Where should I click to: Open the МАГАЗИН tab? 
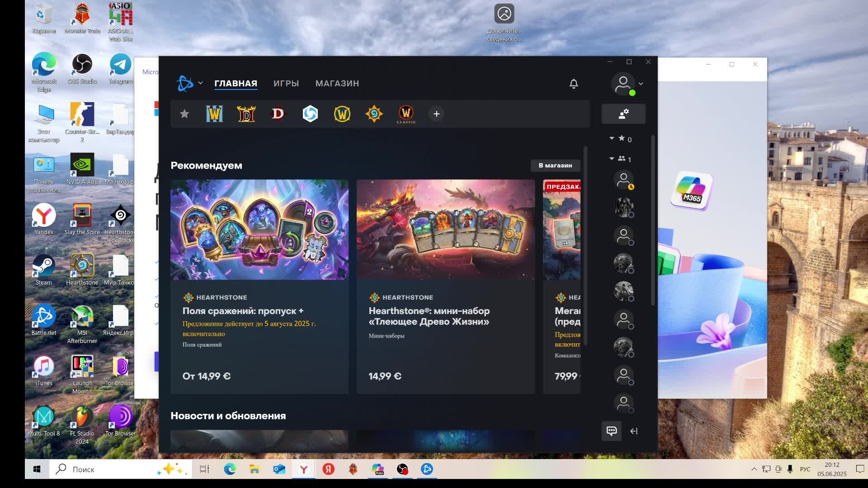pos(337,84)
